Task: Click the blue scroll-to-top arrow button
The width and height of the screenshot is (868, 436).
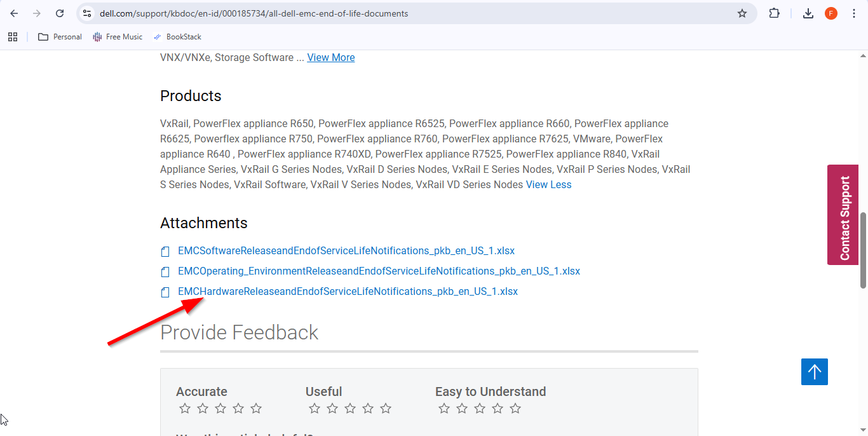Action: pos(815,372)
